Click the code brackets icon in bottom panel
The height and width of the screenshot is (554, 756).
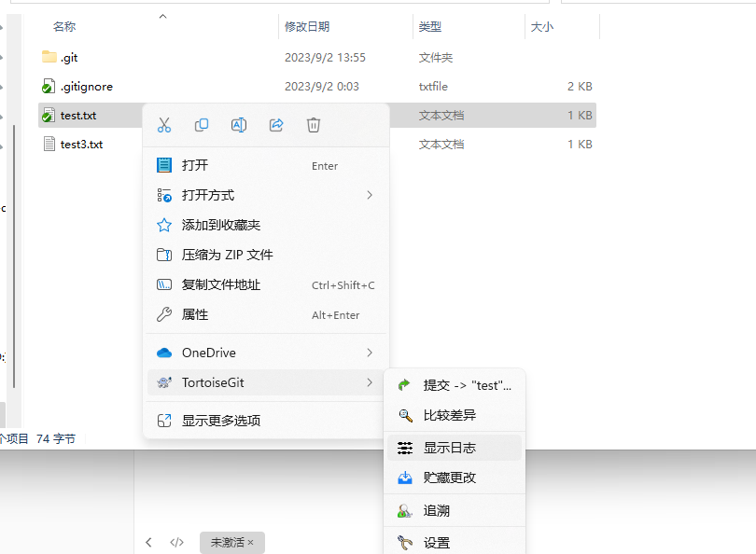point(177,543)
